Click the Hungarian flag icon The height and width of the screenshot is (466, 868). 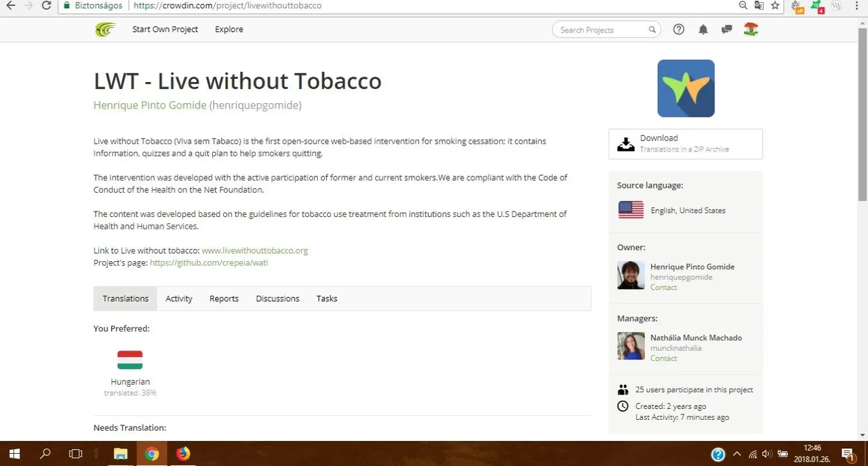(130, 360)
